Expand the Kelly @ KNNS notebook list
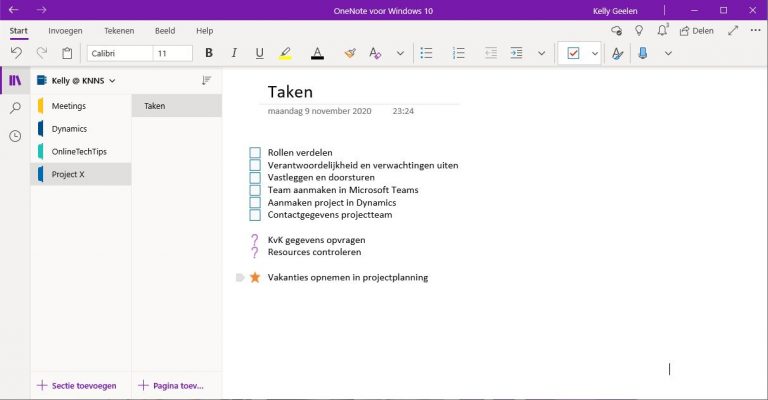This screenshot has height=400, width=768. point(76,81)
